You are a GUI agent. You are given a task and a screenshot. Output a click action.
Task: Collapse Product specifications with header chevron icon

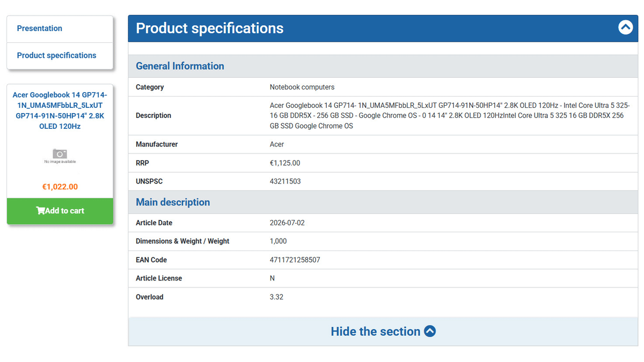coord(625,27)
